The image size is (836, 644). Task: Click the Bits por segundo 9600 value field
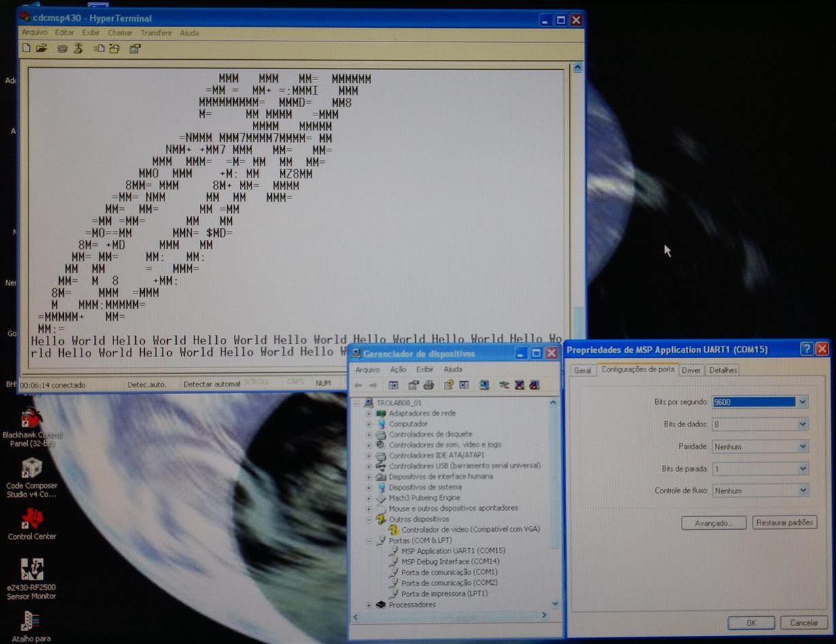point(754,402)
